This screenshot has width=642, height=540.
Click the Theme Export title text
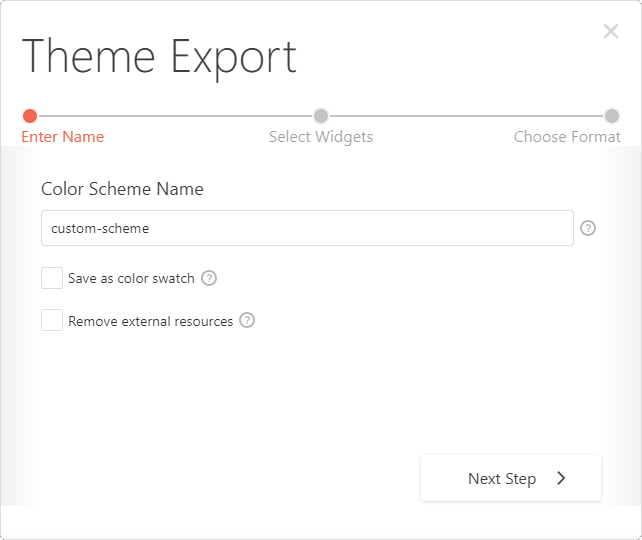coord(159,58)
